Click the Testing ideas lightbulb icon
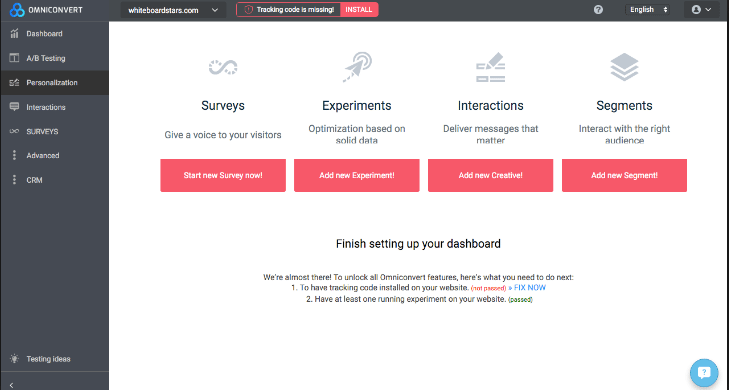The image size is (729, 390). pos(14,359)
